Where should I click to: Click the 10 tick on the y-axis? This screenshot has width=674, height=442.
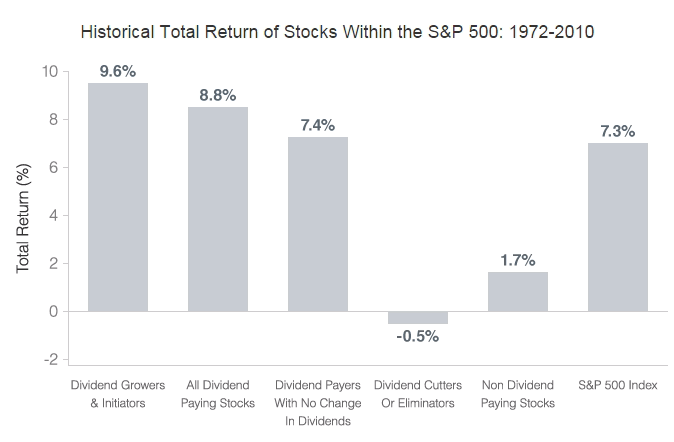(x=50, y=72)
